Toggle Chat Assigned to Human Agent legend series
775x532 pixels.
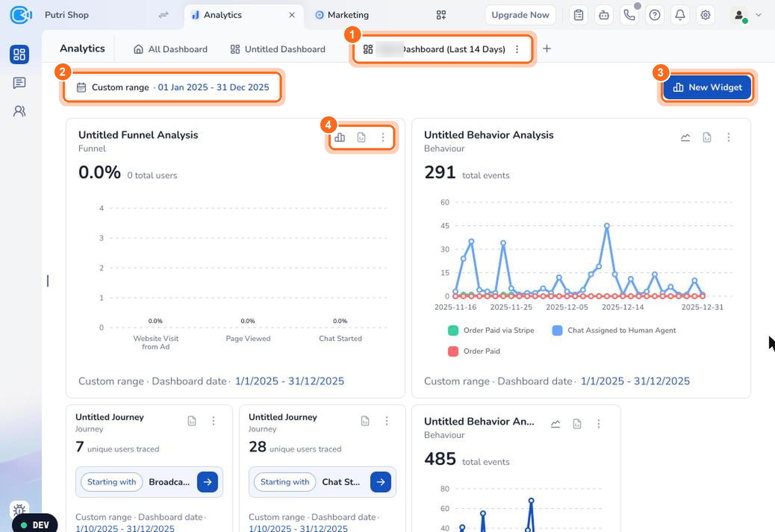click(614, 330)
